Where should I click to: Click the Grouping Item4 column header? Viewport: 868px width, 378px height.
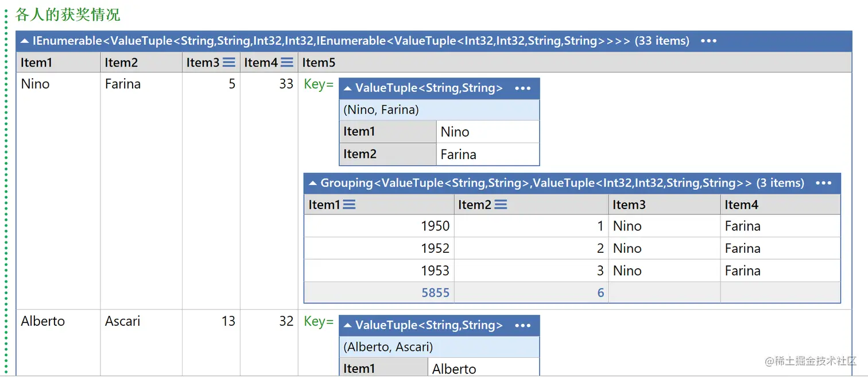(x=780, y=205)
